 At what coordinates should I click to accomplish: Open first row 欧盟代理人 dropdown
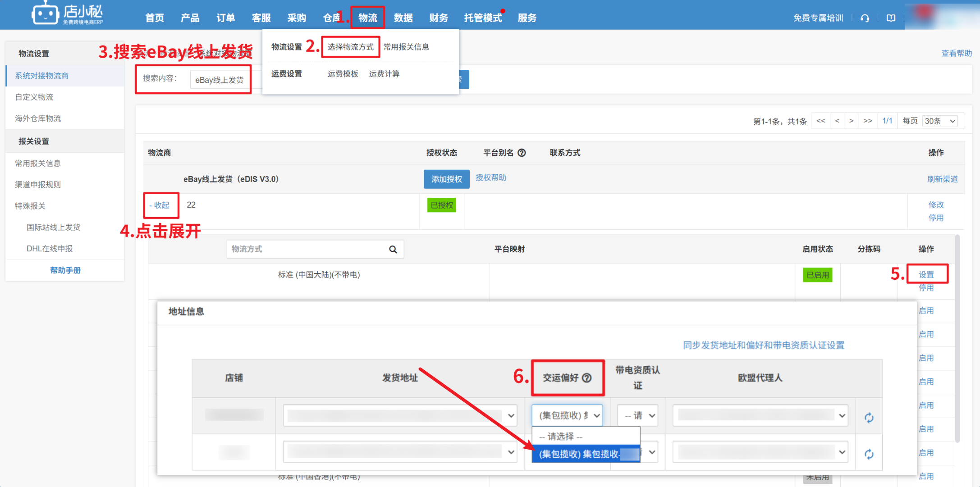[760, 415]
